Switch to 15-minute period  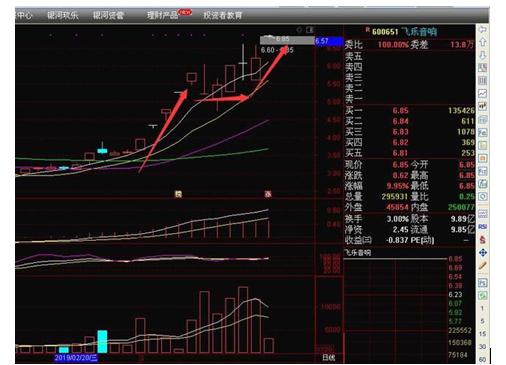[x=482, y=334]
